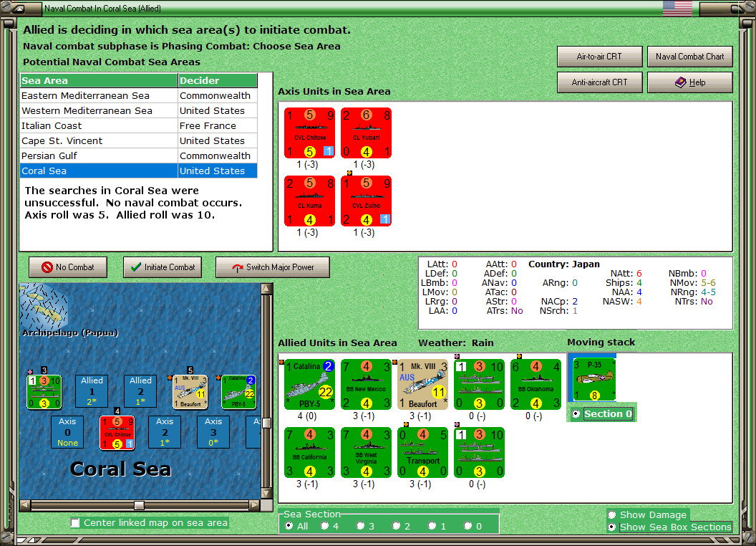This screenshot has width=756, height=546.
Task: Open the Help button
Action: pos(689,82)
